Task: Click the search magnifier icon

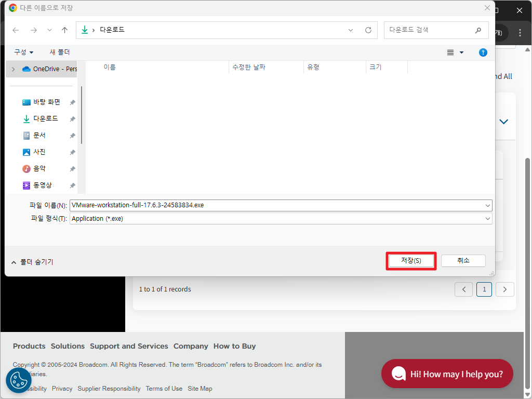Action: (x=478, y=30)
